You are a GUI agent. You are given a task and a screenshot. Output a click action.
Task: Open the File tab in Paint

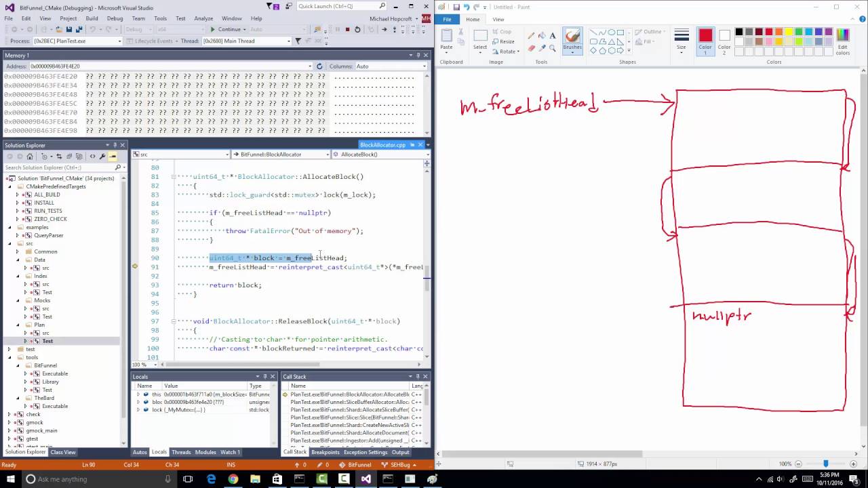(447, 19)
